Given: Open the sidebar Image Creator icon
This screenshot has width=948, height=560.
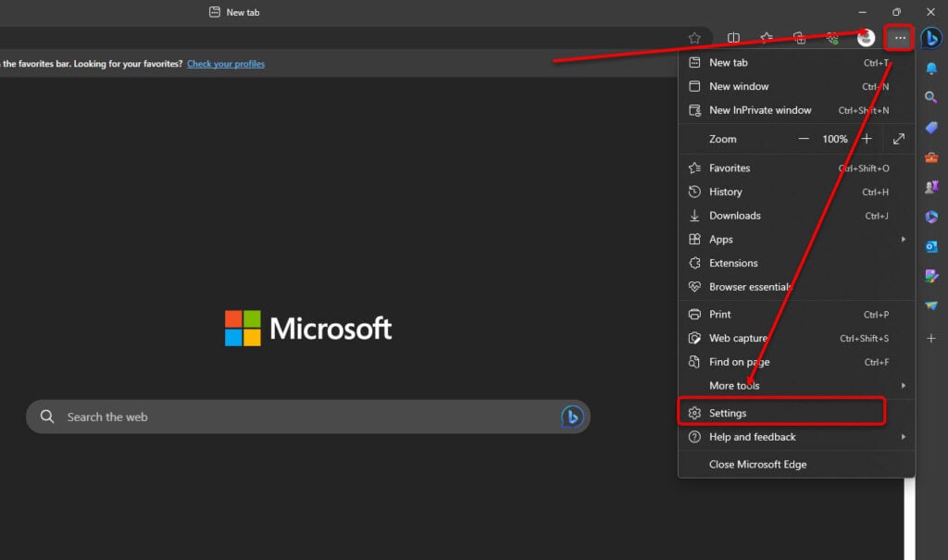Looking at the screenshot, I should pyautogui.click(x=931, y=276).
